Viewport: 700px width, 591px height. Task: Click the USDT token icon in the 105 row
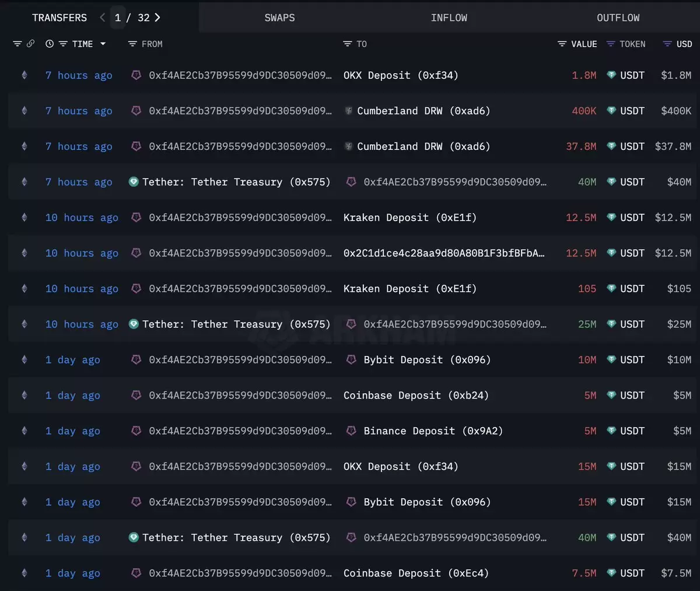[x=611, y=288]
